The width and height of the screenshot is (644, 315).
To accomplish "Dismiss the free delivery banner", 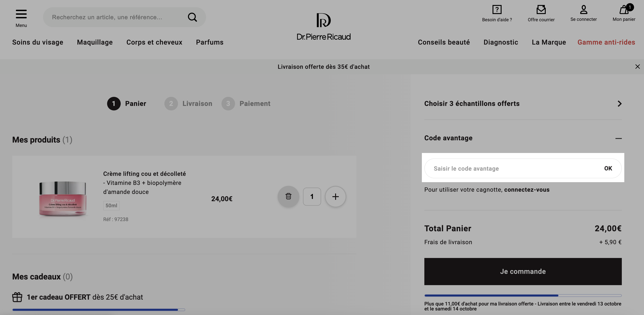I will (x=637, y=67).
